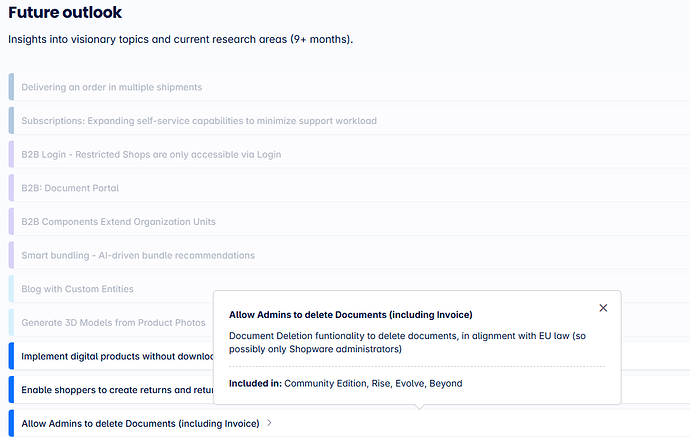The width and height of the screenshot is (690, 437).
Task: Select 'Enable shoppers to create returns' item
Action: 117,390
